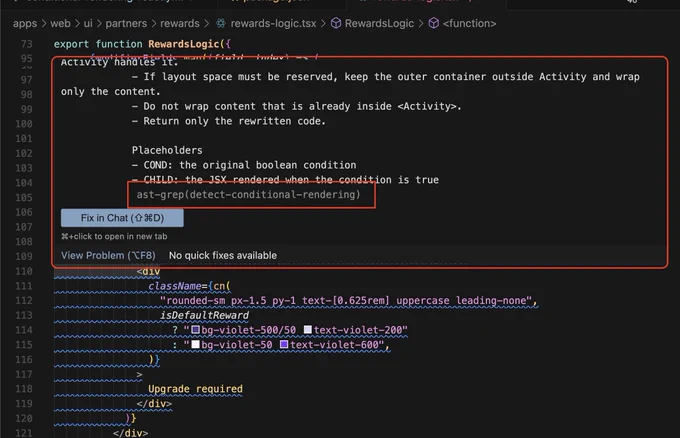This screenshot has width=680, height=438.
Task: Click 'No quick fixes available' text
Action: click(x=223, y=255)
